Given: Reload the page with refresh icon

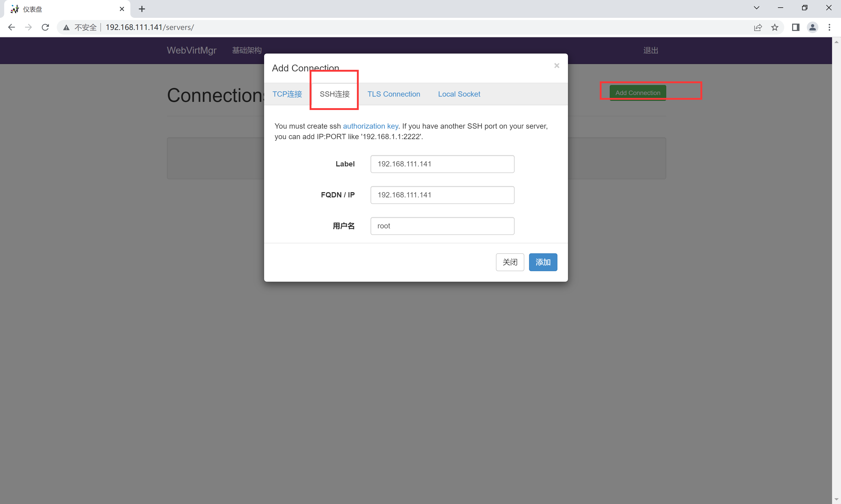Looking at the screenshot, I should point(45,27).
